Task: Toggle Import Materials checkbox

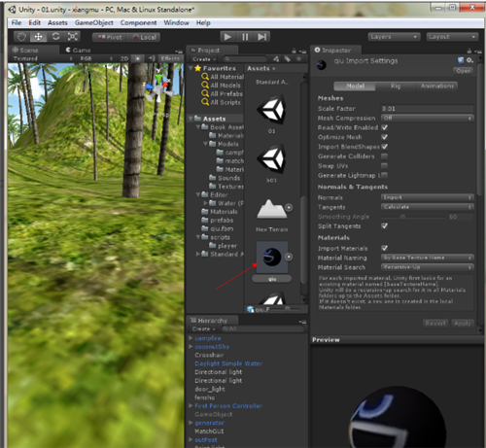Action: point(385,248)
